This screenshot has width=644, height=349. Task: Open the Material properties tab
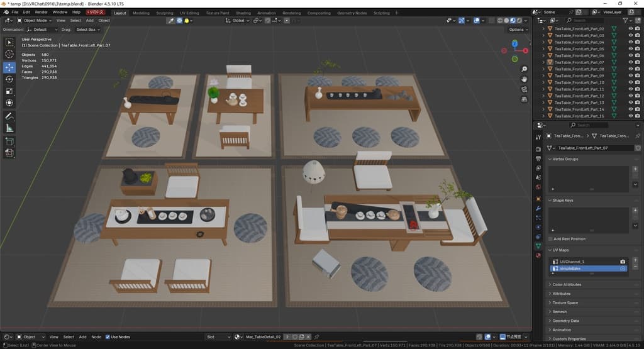pyautogui.click(x=538, y=255)
